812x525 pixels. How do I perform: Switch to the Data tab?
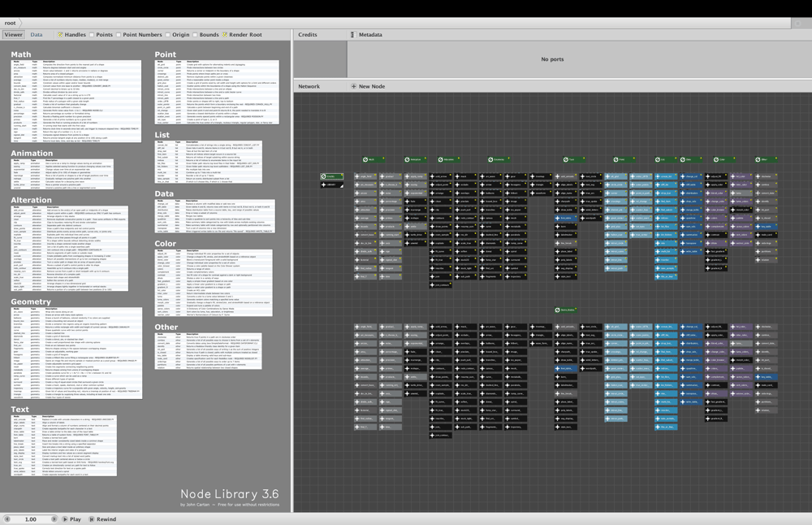37,35
